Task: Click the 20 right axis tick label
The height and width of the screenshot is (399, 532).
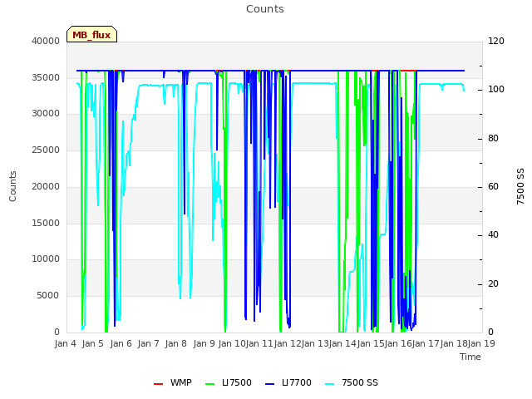Action: 493,283
